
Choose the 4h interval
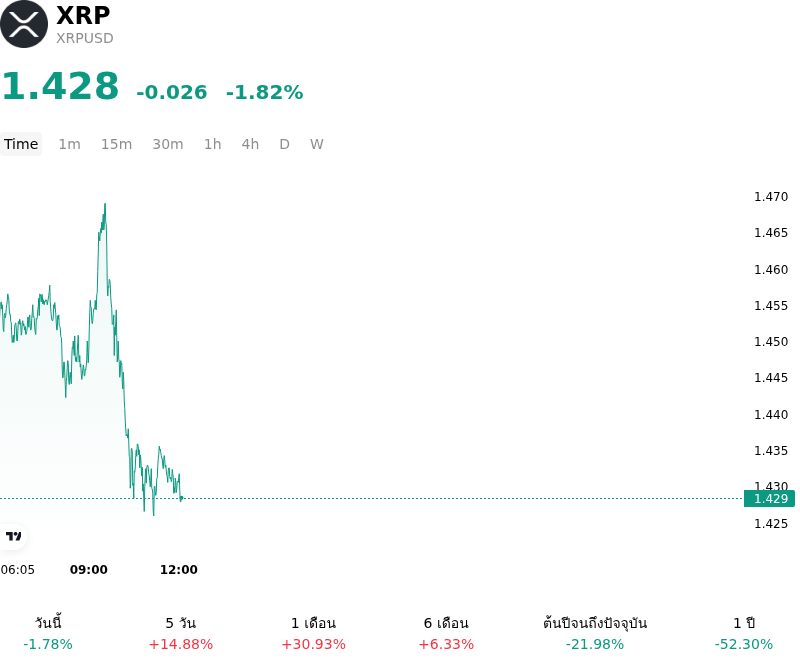(x=250, y=144)
